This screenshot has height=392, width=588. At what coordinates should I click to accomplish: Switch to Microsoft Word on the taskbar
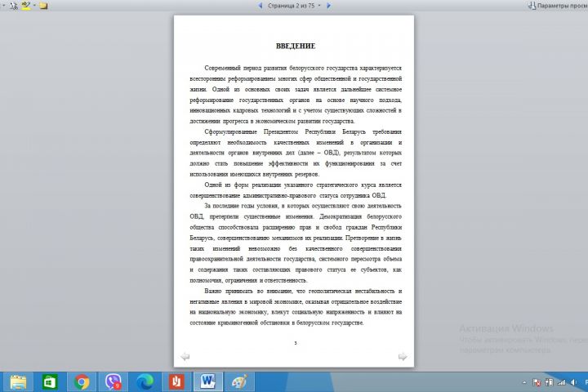click(x=207, y=382)
